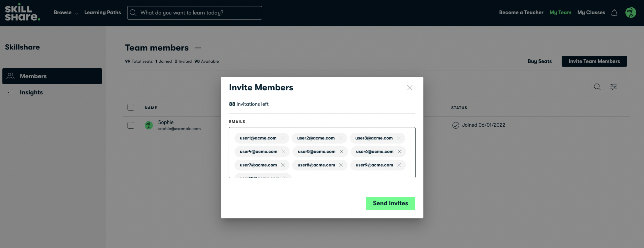The width and height of the screenshot is (644, 248).
Task: Focus the 'What do you want to learn' search field
Action: pyautogui.click(x=194, y=13)
